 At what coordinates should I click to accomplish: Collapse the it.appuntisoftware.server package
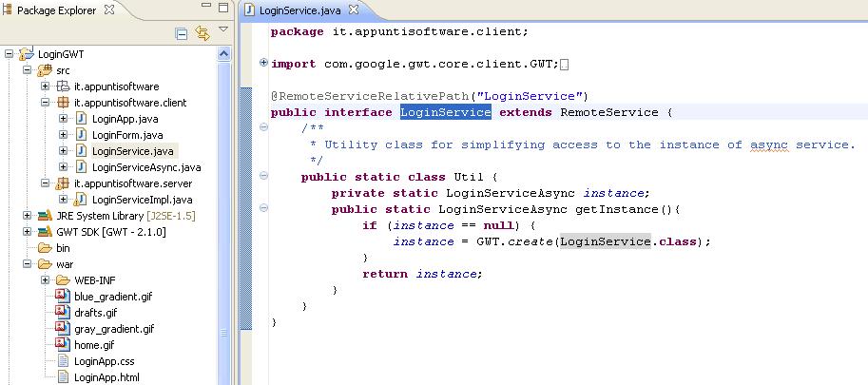45,183
